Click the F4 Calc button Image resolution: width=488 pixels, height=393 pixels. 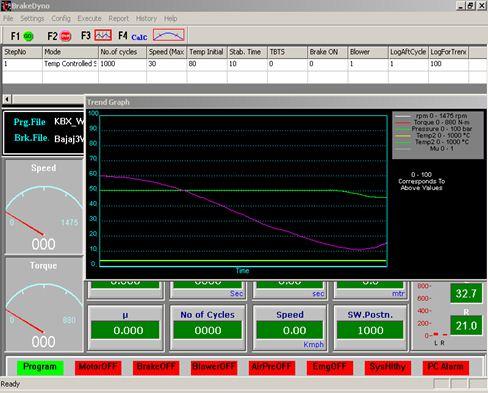[x=139, y=37]
